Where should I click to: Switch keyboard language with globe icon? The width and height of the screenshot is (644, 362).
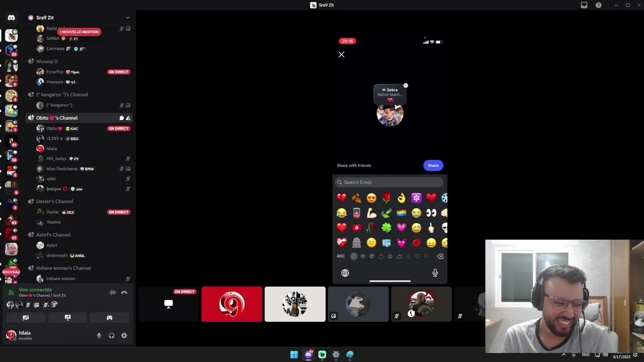pyautogui.click(x=345, y=273)
